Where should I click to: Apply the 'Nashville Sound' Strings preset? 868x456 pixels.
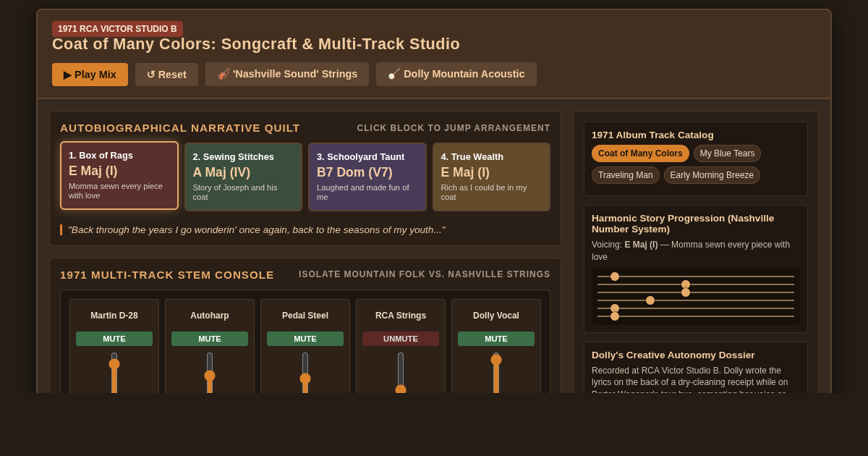287,74
